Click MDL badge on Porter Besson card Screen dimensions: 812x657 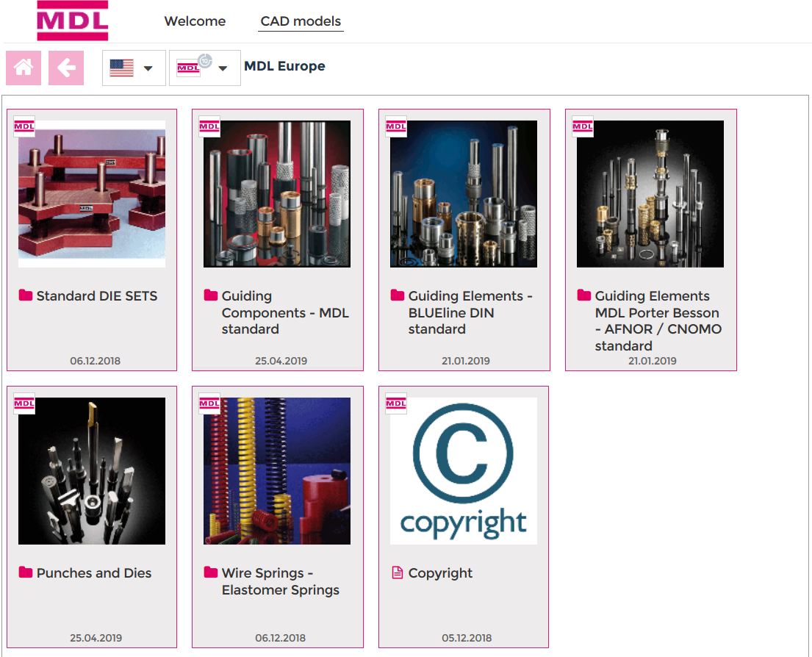583,126
